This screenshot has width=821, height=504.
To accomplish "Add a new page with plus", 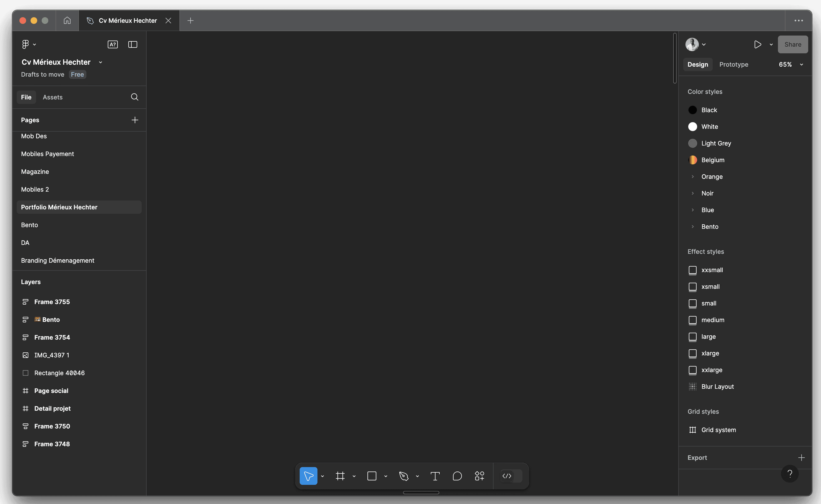I will [x=135, y=120].
